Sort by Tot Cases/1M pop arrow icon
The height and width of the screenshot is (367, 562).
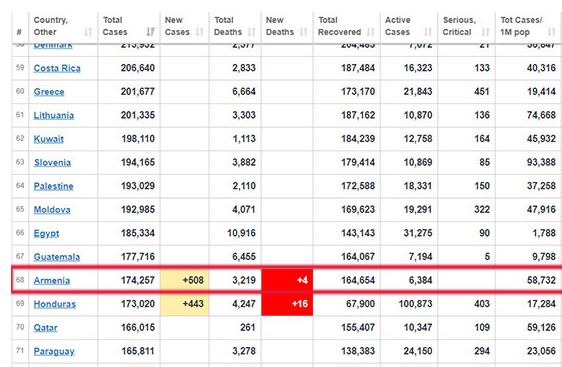pyautogui.click(x=552, y=32)
